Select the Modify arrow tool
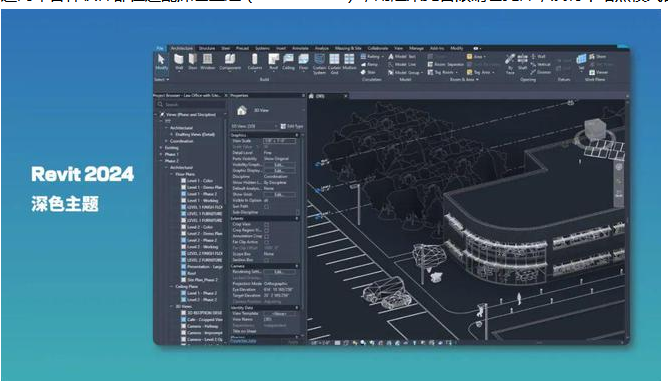Viewport: 668px width, 381px height. pyautogui.click(x=161, y=62)
